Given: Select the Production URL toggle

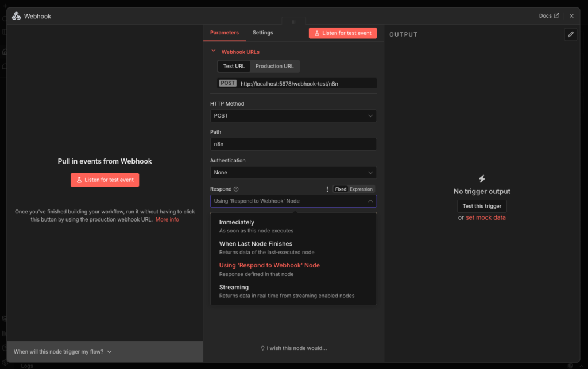Looking at the screenshot, I should tap(274, 66).
